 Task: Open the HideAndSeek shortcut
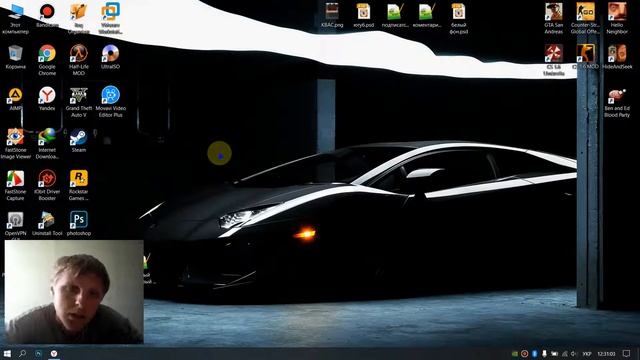tap(617, 57)
